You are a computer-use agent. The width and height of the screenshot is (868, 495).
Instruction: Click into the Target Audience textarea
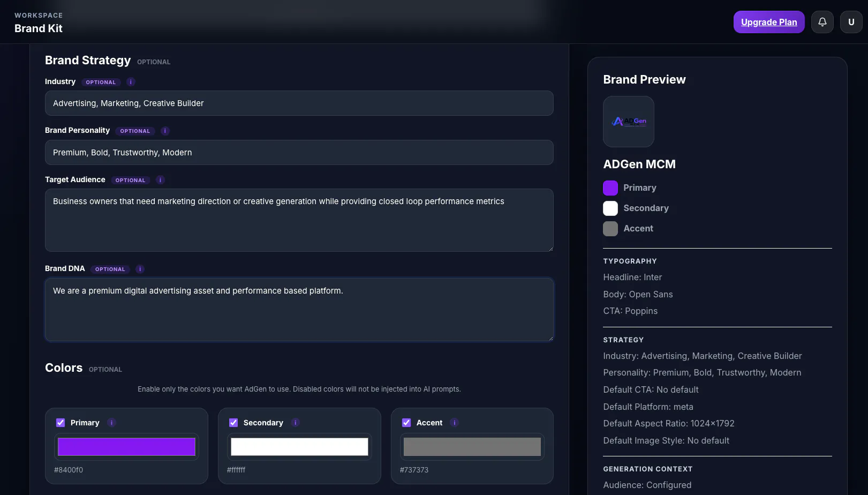click(x=299, y=220)
